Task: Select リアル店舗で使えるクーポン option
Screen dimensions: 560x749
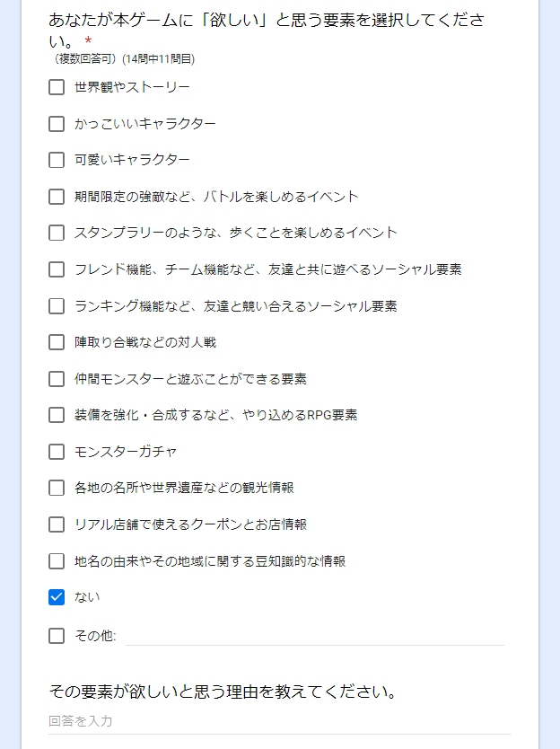Action: (x=57, y=524)
